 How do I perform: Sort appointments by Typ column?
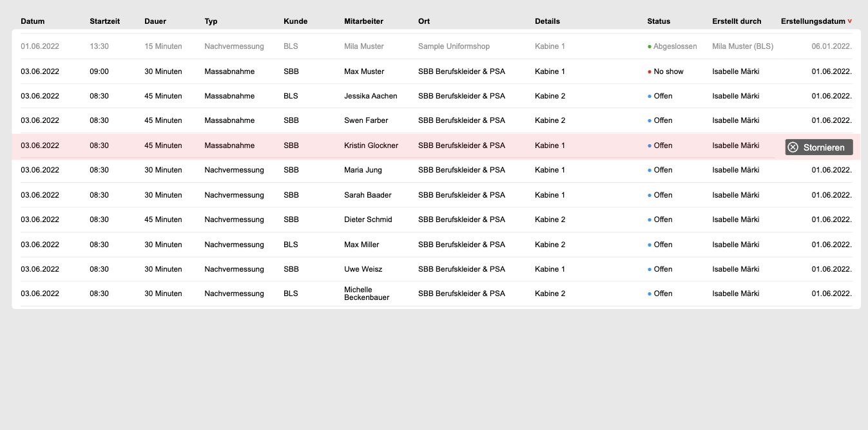[x=211, y=21]
